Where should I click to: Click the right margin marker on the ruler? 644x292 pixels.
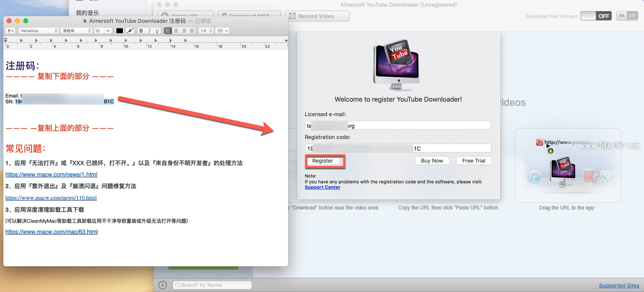286,40
